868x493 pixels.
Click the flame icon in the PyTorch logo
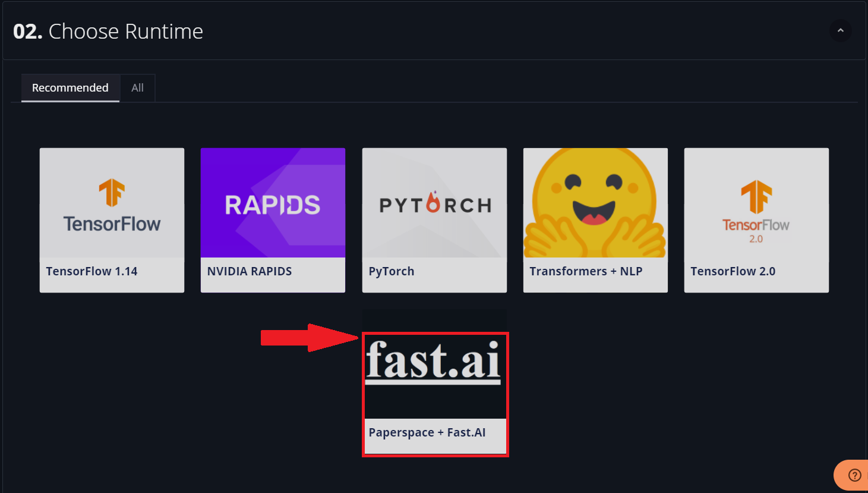[x=434, y=202]
